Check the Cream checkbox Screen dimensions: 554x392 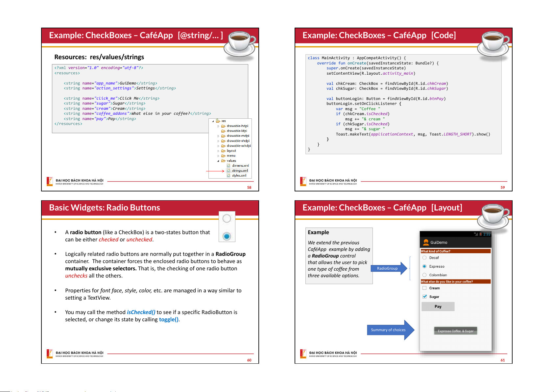tap(424, 288)
